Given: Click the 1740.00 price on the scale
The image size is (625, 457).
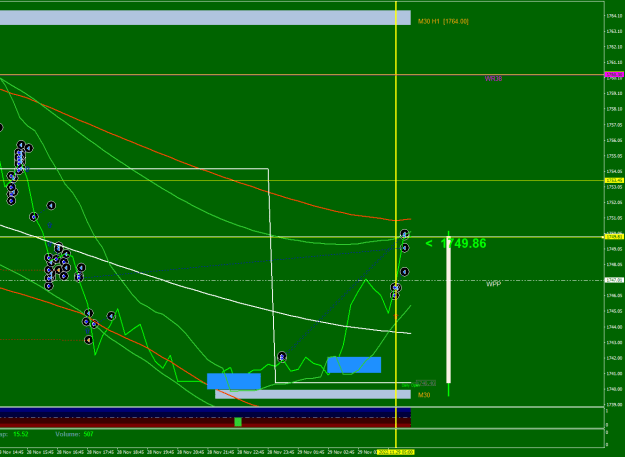Looking at the screenshot, I should click(x=614, y=389).
